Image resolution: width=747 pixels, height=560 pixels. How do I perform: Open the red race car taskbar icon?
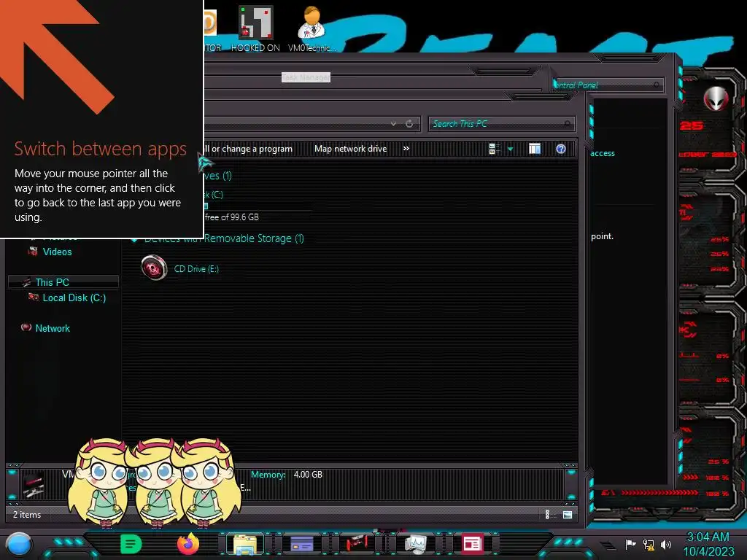click(357, 543)
